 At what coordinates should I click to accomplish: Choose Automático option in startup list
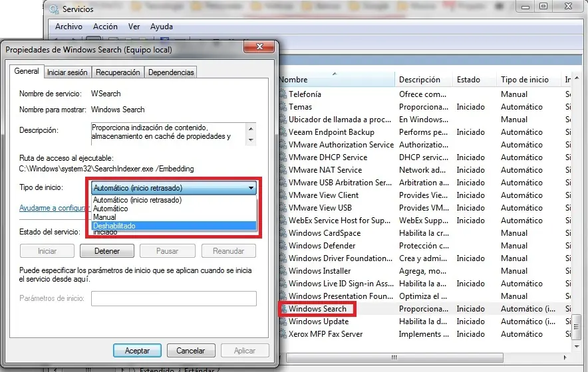(174, 209)
